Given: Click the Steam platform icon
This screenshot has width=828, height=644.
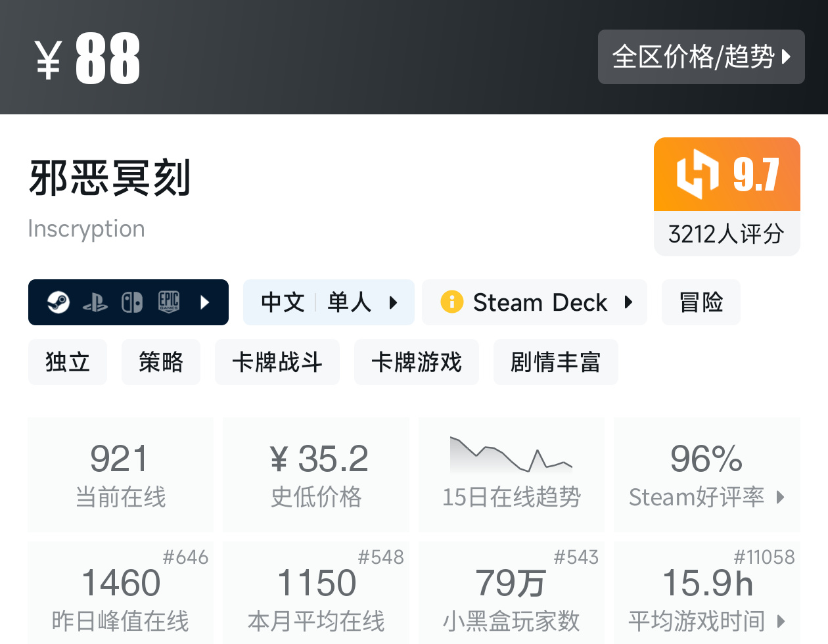Looking at the screenshot, I should [58, 302].
